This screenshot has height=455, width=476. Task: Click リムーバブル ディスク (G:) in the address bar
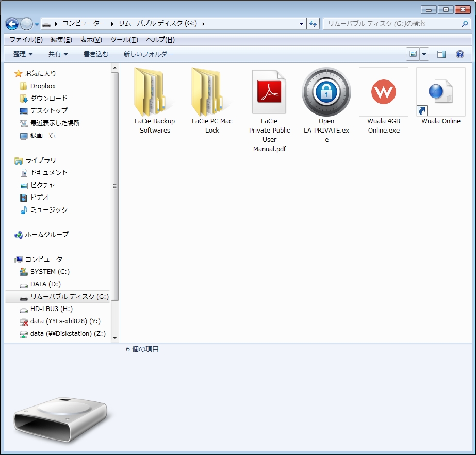point(158,23)
